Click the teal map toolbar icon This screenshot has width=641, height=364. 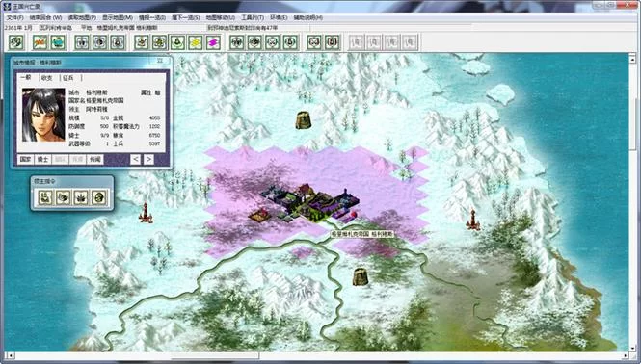click(58, 42)
